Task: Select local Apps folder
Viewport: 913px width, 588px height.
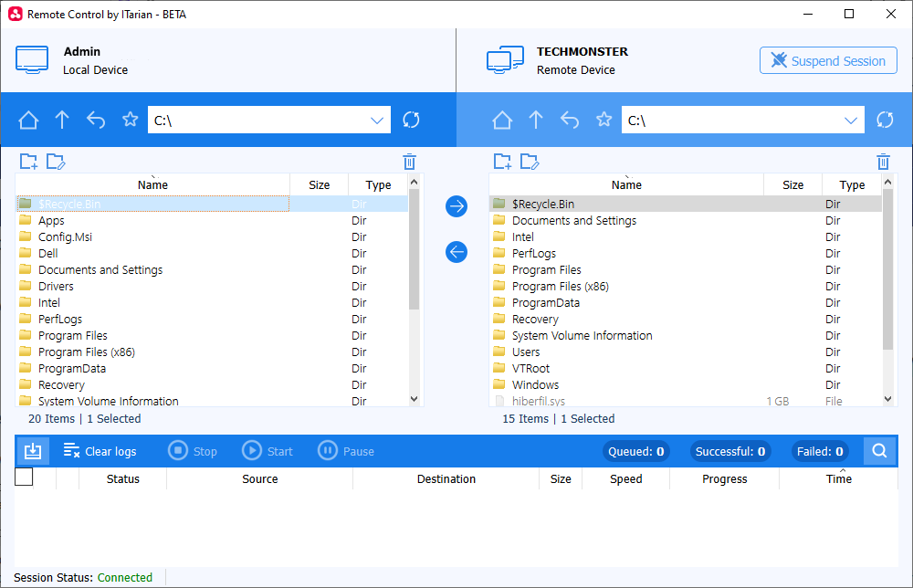Action: point(212,221)
